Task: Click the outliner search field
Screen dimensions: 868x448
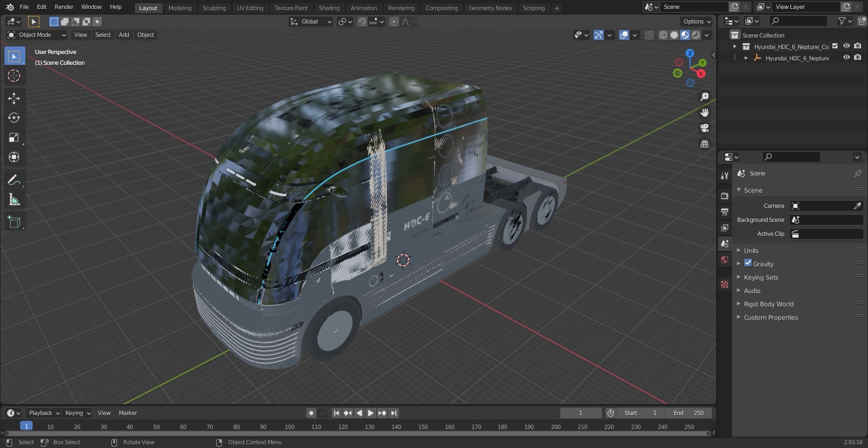Action: (797, 21)
